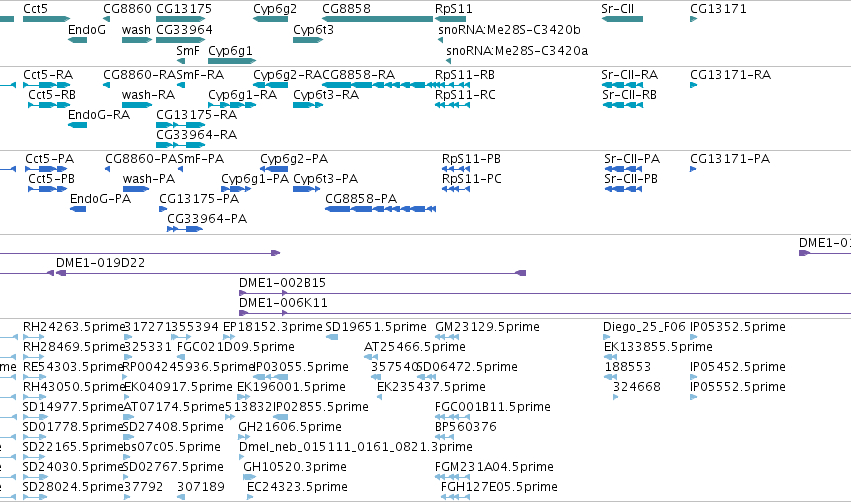Click EST GM23129.5prime
The image size is (851, 502).
coord(448,337)
